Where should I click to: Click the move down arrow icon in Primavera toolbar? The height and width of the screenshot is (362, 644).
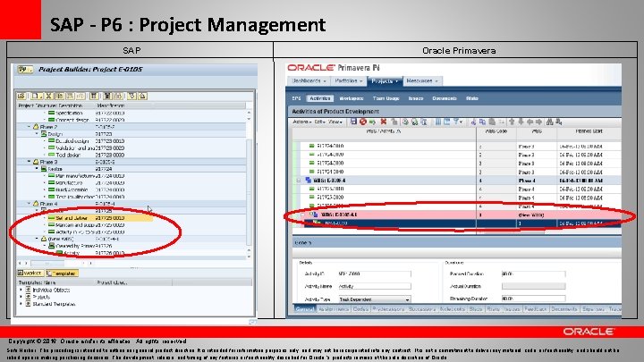521,122
